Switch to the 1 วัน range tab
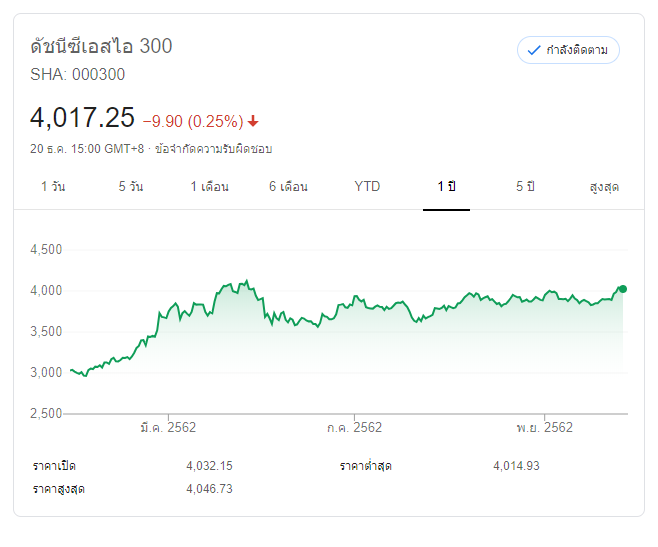Screen dimensions: 658x547 pos(53,187)
